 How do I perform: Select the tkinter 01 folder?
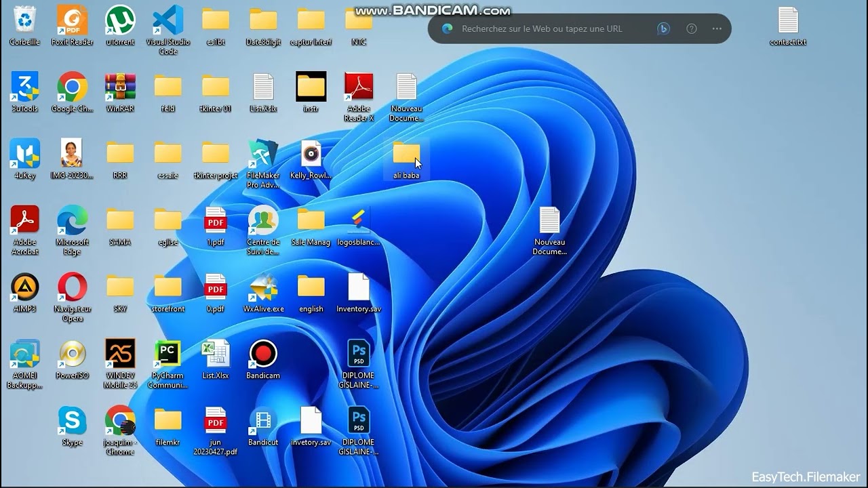pos(216,87)
